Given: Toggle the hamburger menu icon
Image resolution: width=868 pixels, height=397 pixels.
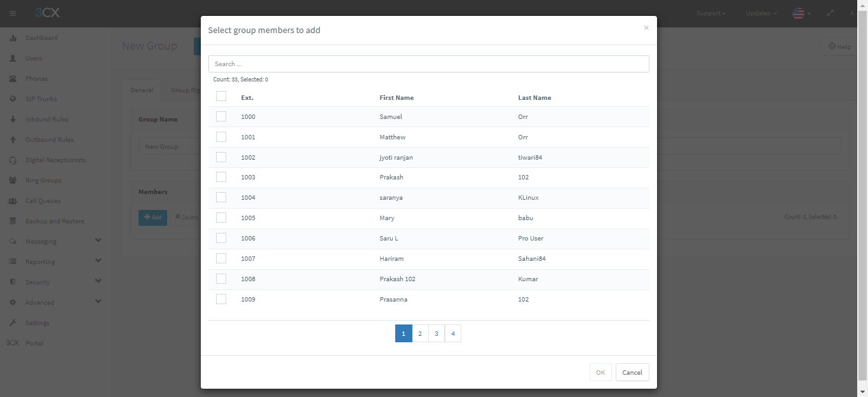Looking at the screenshot, I should pyautogui.click(x=13, y=13).
